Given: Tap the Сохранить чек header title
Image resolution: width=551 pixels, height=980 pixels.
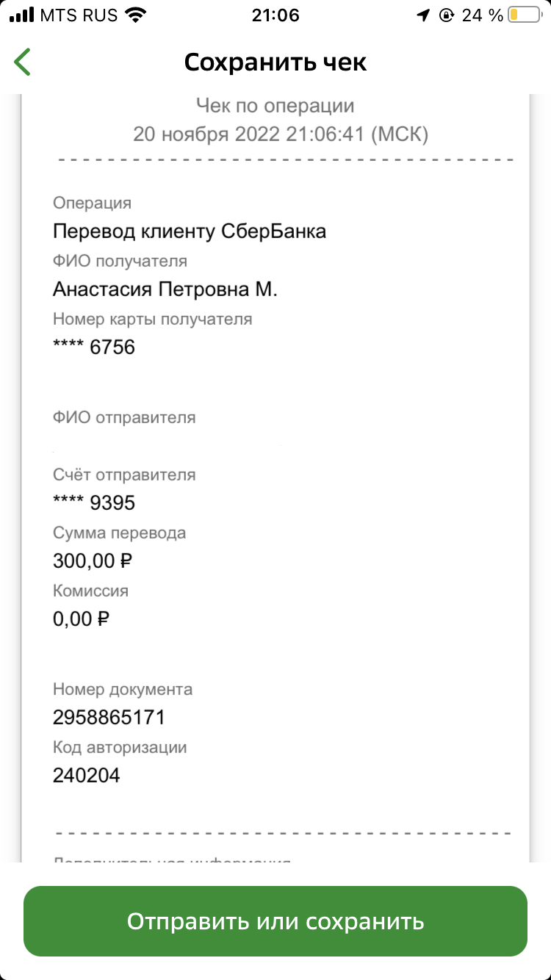Looking at the screenshot, I should pos(275,62).
